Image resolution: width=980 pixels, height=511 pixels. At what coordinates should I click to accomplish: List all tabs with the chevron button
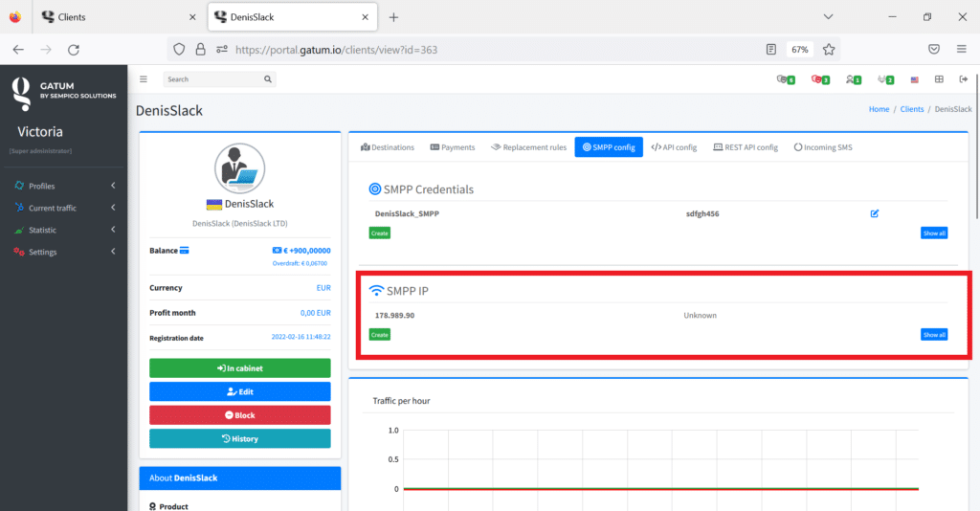[828, 17]
